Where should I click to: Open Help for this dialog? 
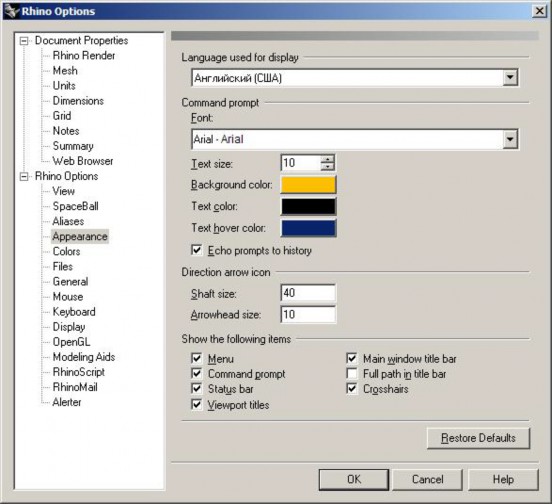pos(503,479)
